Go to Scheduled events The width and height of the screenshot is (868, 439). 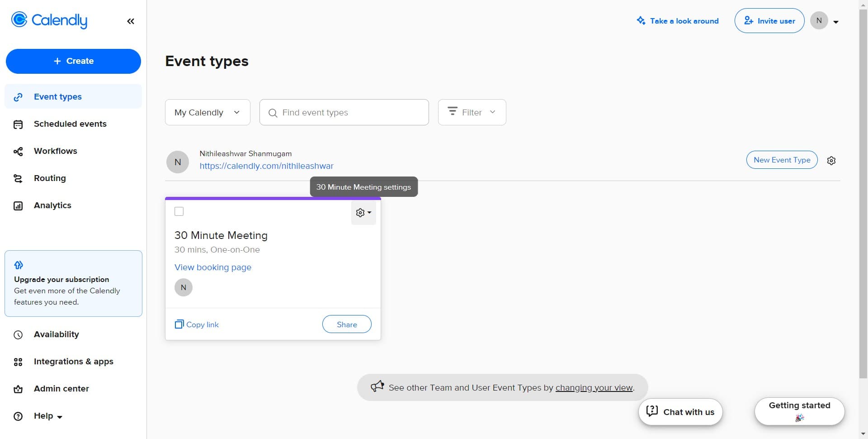click(x=70, y=124)
